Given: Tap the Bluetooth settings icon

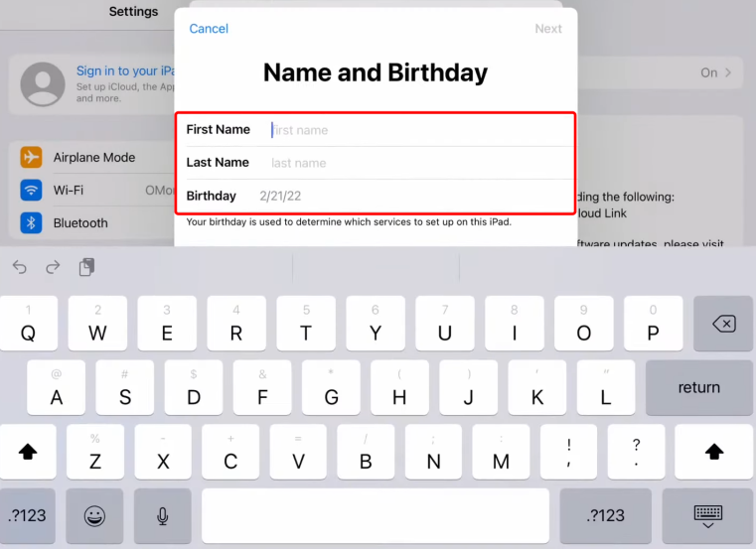Looking at the screenshot, I should tap(31, 222).
